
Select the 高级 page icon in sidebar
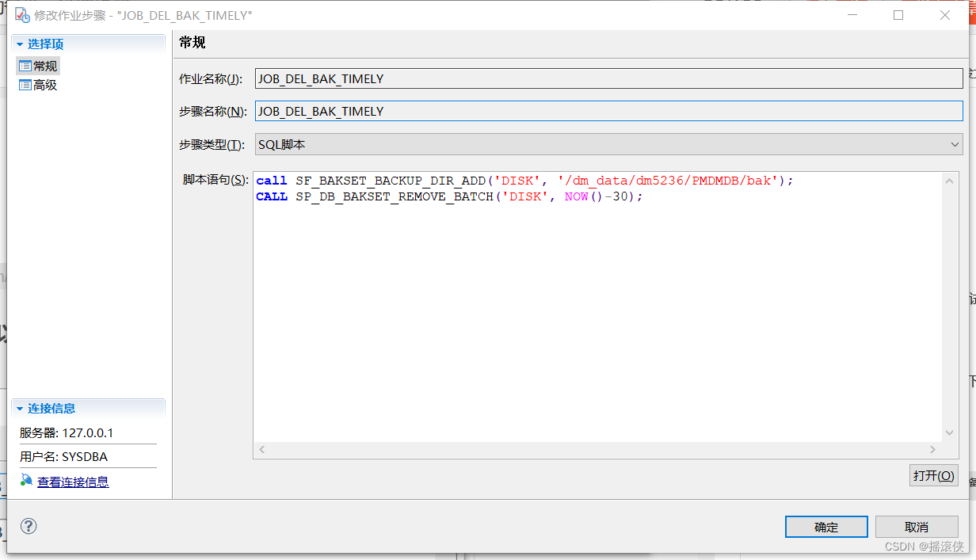pyautogui.click(x=25, y=85)
